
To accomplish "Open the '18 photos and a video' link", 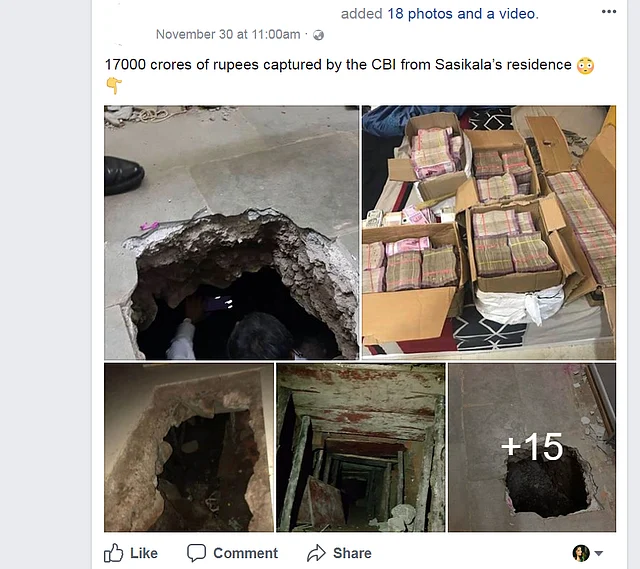I will pyautogui.click(x=463, y=14).
